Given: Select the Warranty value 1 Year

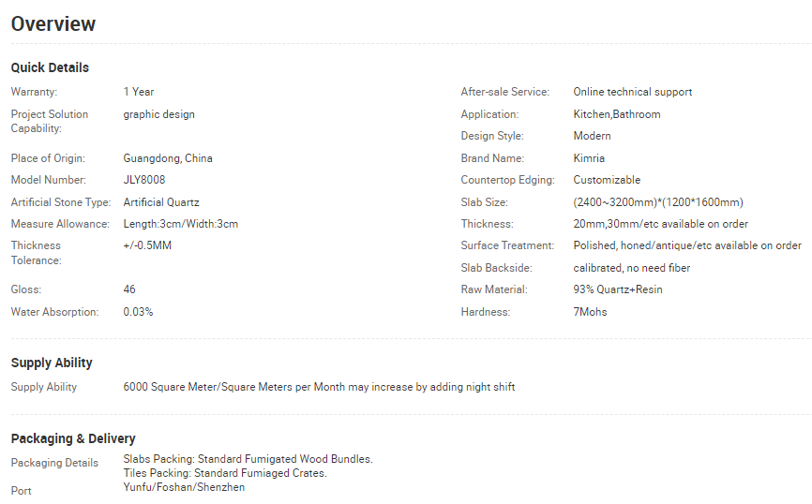Looking at the screenshot, I should tap(139, 92).
